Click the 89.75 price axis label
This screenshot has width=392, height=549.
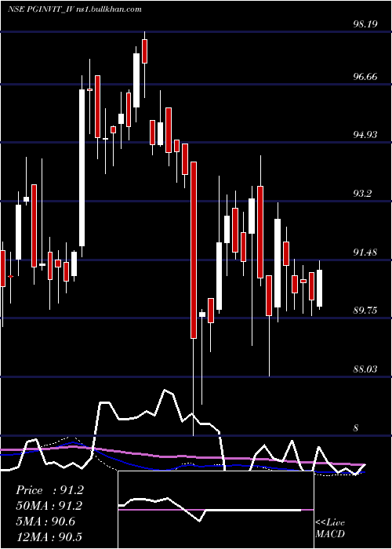pos(365,311)
